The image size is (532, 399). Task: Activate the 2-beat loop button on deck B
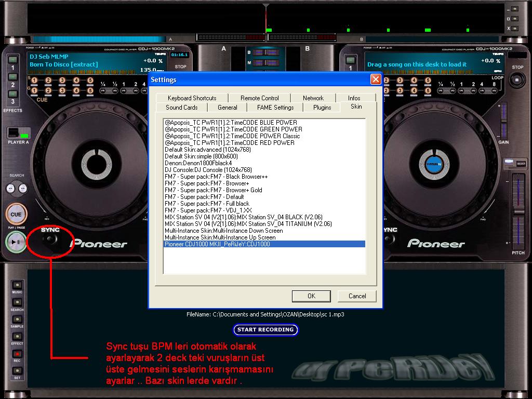click(473, 90)
